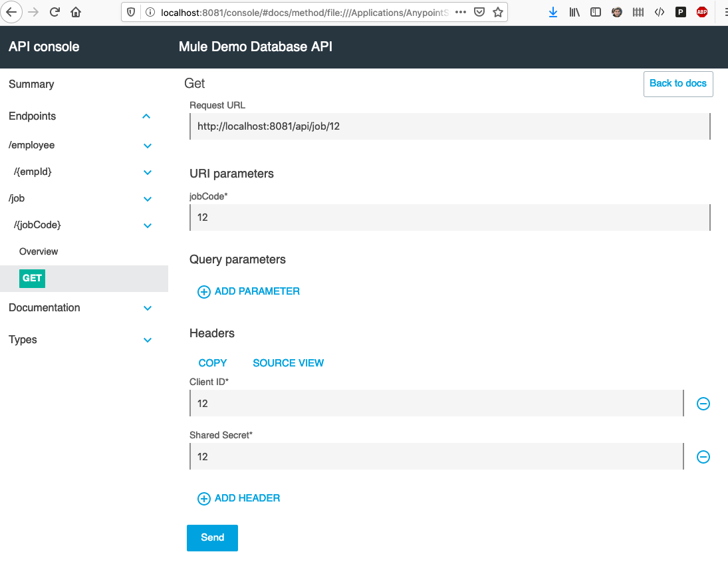Open the Summary section
The height and width of the screenshot is (568, 728).
31,84
